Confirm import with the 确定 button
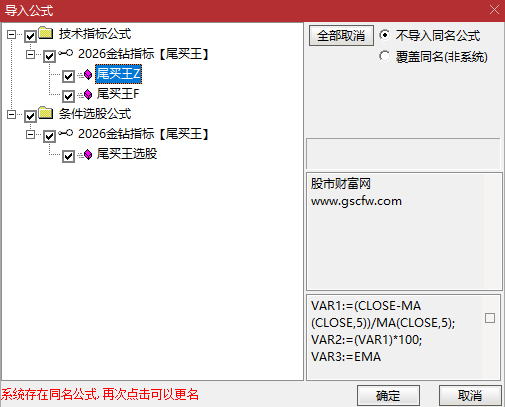Image resolution: width=505 pixels, height=407 pixels. point(388,396)
